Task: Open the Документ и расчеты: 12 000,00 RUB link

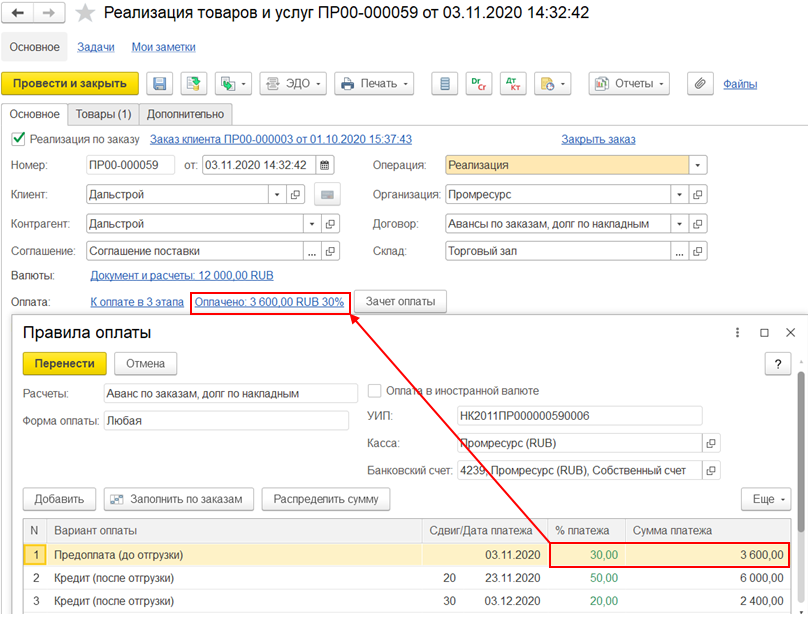Action: pos(182,276)
